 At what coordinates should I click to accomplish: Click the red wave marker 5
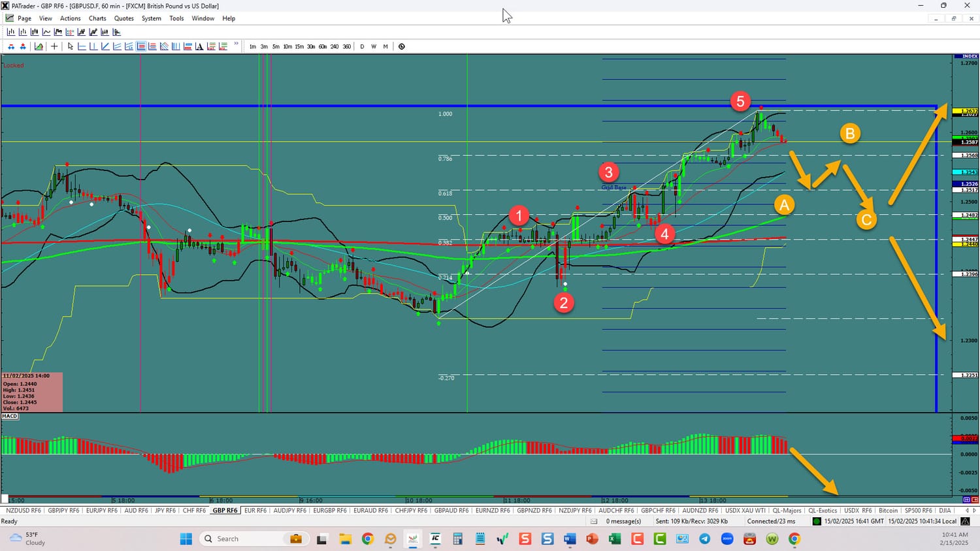[x=740, y=101]
